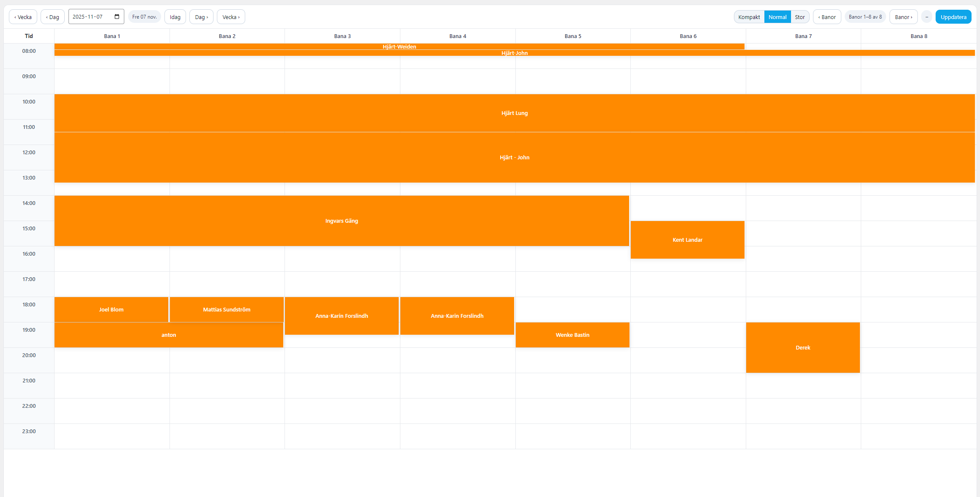Advance to the next week

pos(231,17)
